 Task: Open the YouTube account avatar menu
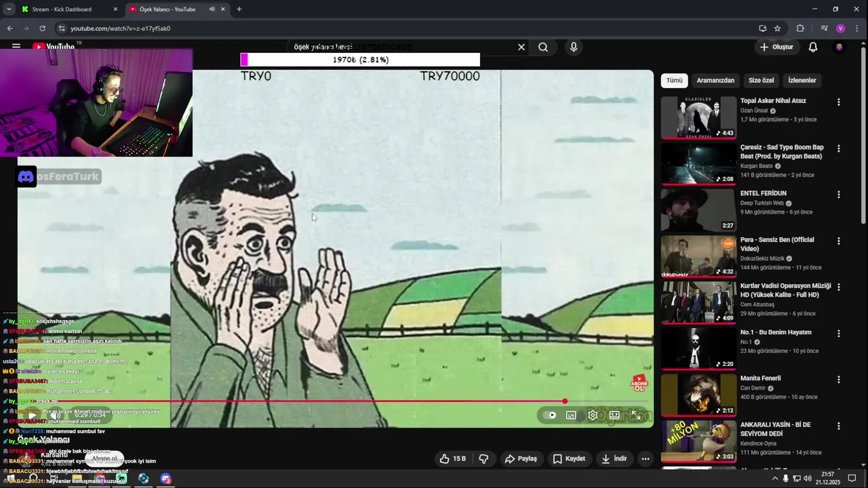839,47
